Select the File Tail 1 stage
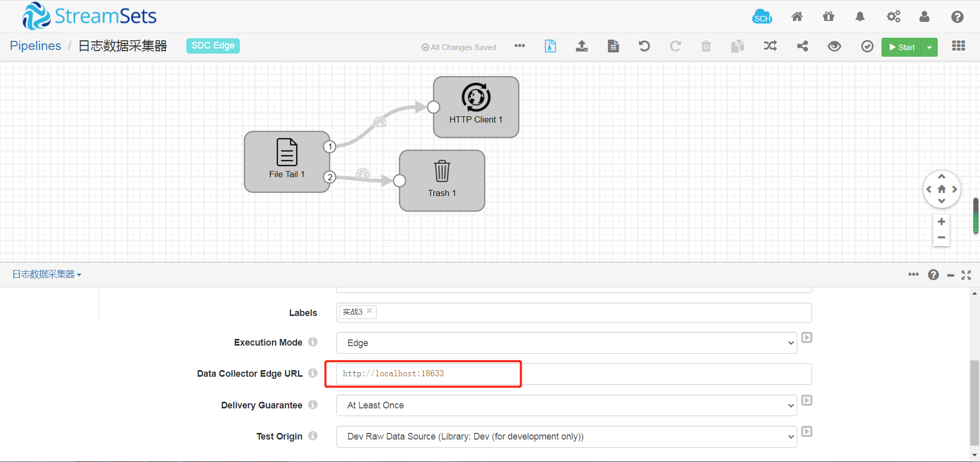Screen dimensions: 980x462 point(287,162)
